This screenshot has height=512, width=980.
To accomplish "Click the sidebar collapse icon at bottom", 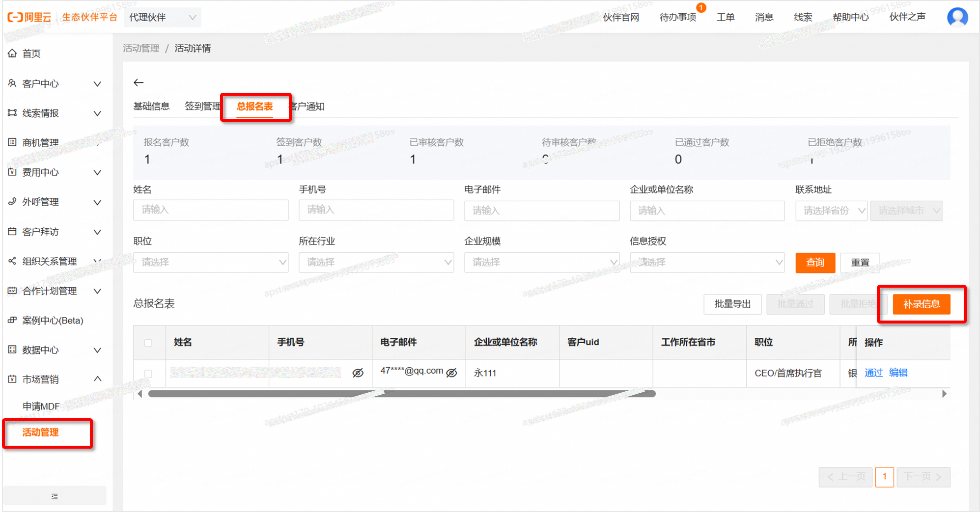I will tap(55, 496).
